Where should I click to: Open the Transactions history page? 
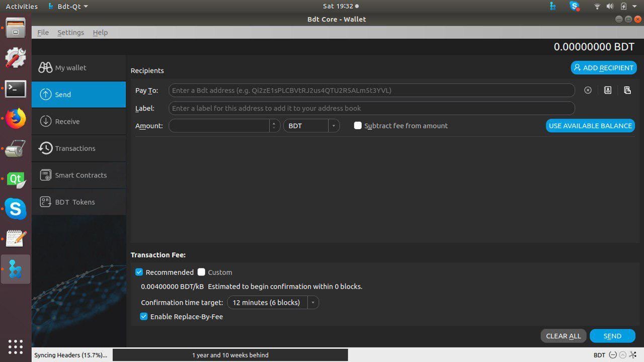(x=78, y=148)
